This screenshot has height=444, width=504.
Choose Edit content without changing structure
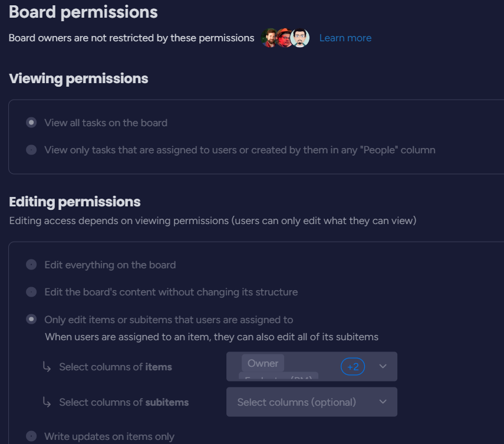(x=31, y=292)
